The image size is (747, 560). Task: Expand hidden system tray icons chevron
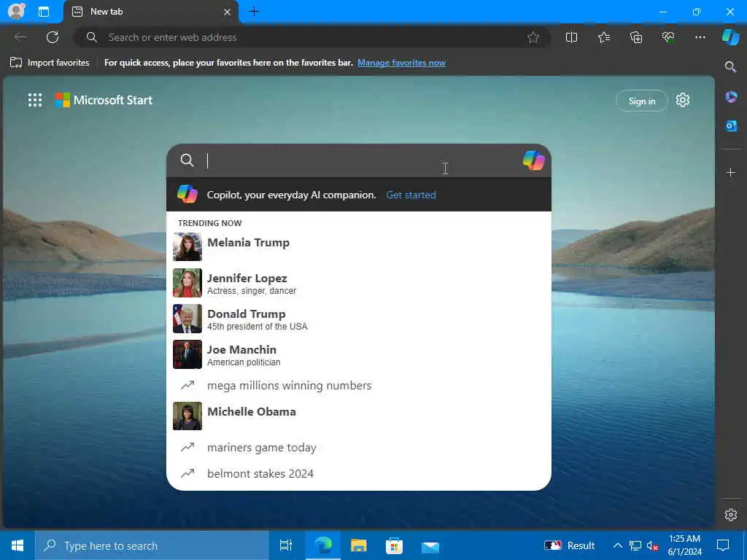pyautogui.click(x=617, y=545)
